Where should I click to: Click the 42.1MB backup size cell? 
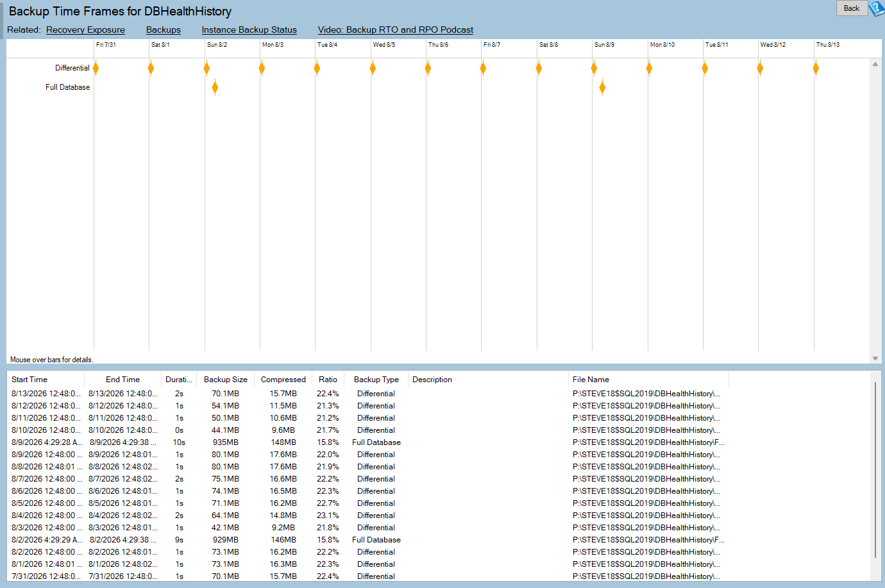coord(226,528)
